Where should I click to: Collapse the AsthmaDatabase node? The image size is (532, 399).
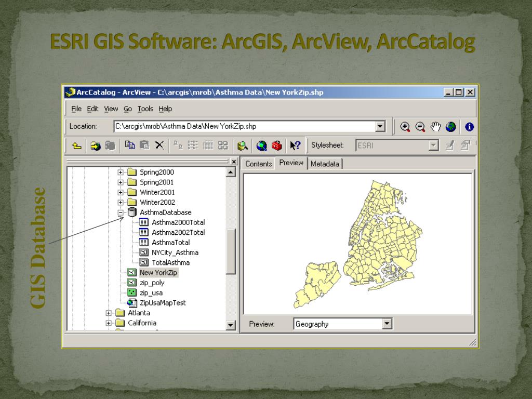click(120, 212)
